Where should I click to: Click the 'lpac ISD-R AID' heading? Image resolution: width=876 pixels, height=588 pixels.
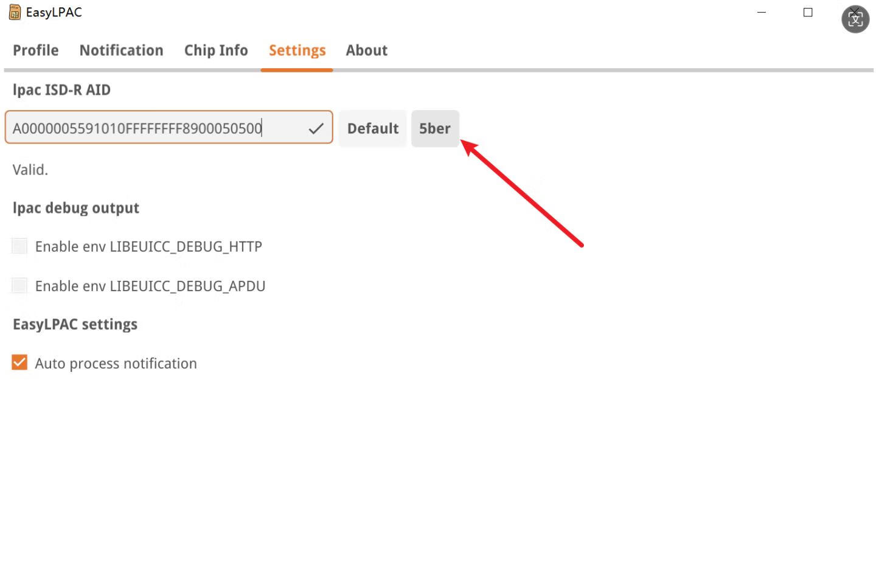coord(61,90)
